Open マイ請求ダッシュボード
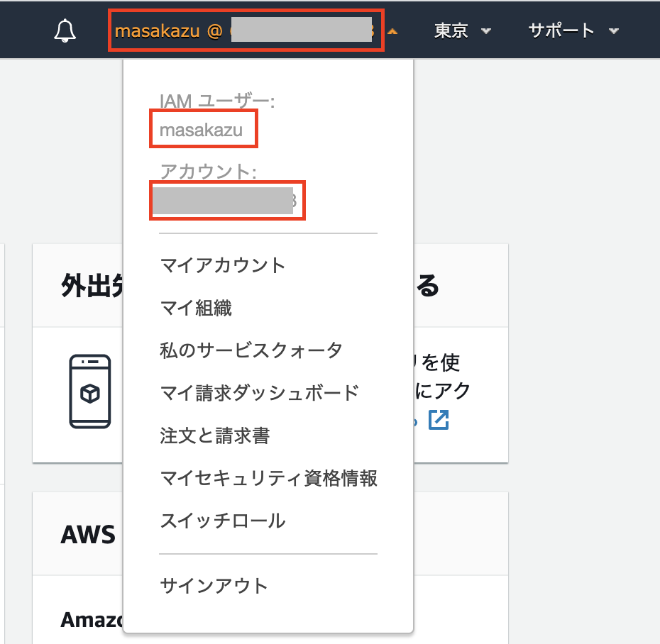The width and height of the screenshot is (660, 644). (260, 393)
